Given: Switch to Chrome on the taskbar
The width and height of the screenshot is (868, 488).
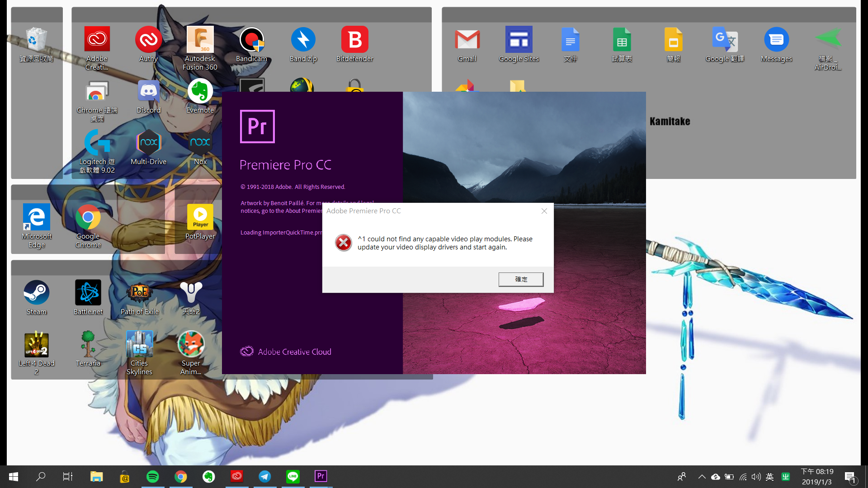Looking at the screenshot, I should click(181, 476).
